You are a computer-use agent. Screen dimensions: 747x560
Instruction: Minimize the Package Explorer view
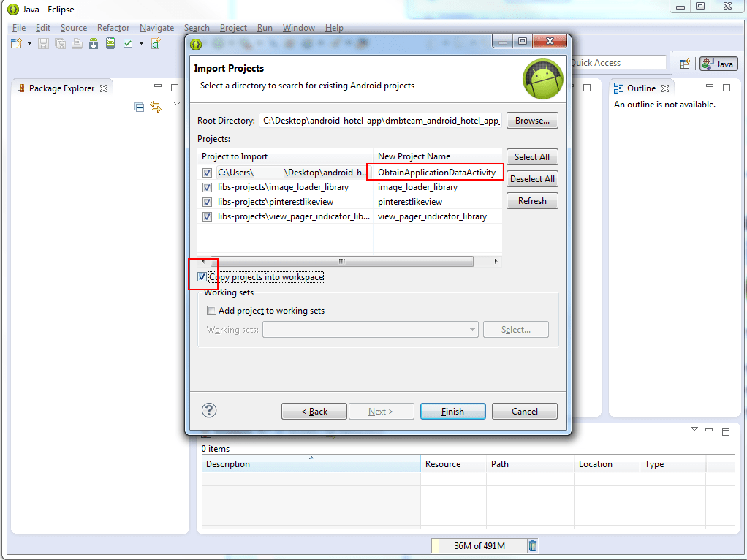pyautogui.click(x=158, y=86)
